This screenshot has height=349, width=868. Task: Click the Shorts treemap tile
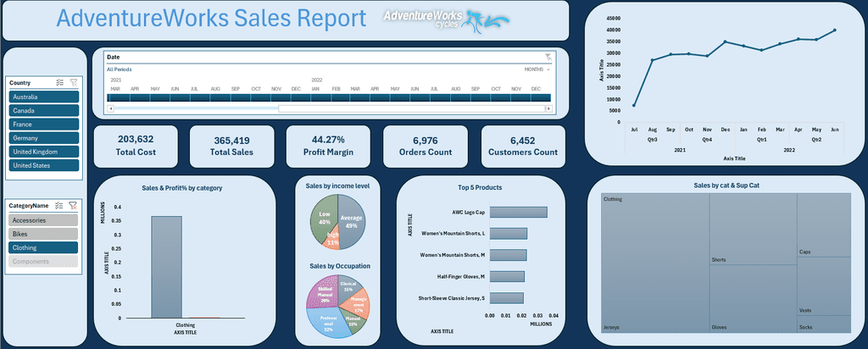pos(754,229)
